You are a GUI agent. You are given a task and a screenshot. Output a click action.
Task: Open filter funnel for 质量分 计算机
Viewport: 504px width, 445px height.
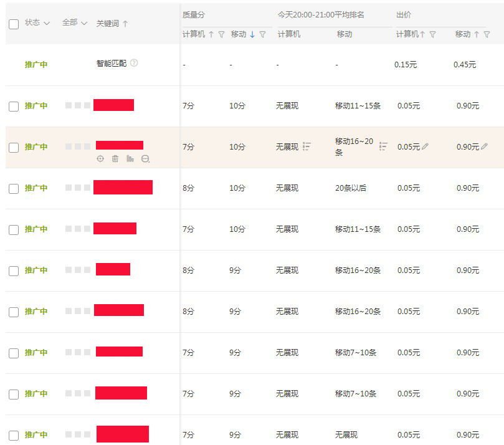click(221, 34)
